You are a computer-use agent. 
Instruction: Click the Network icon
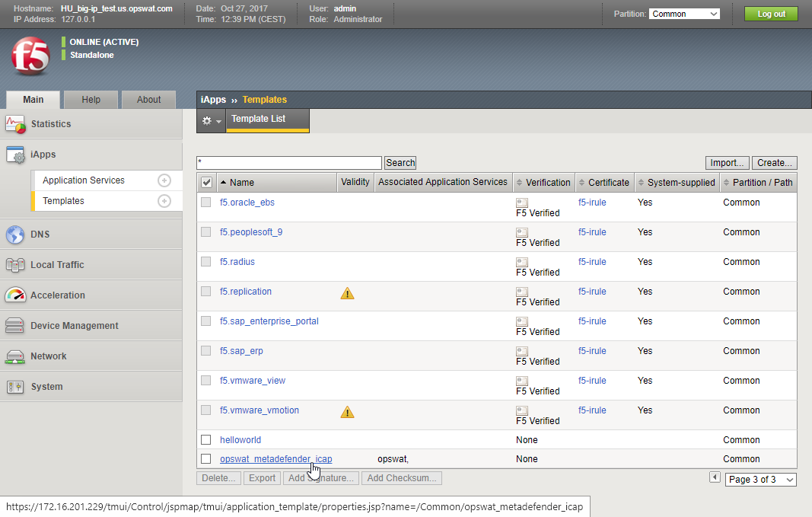coord(14,356)
